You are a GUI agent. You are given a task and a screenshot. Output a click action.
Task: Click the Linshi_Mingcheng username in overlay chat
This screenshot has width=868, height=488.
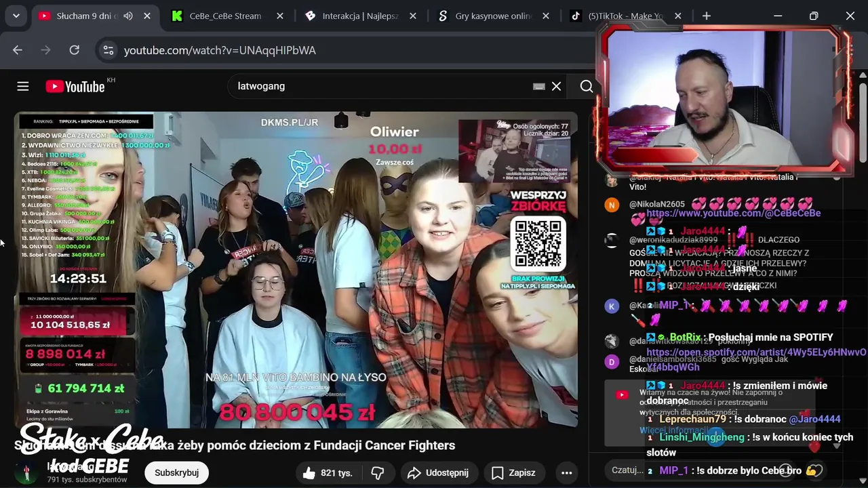701,437
